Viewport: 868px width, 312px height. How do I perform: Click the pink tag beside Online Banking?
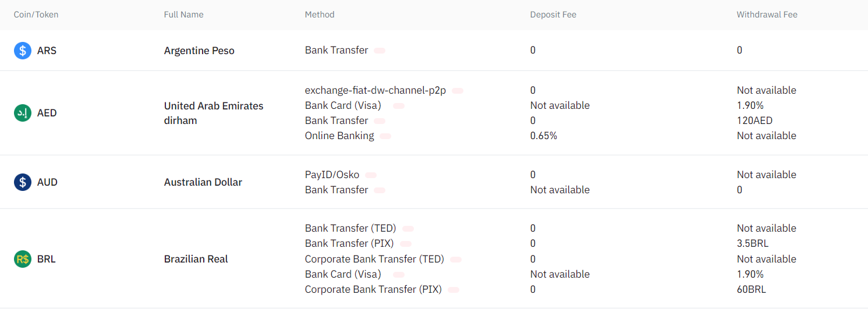[x=385, y=136]
